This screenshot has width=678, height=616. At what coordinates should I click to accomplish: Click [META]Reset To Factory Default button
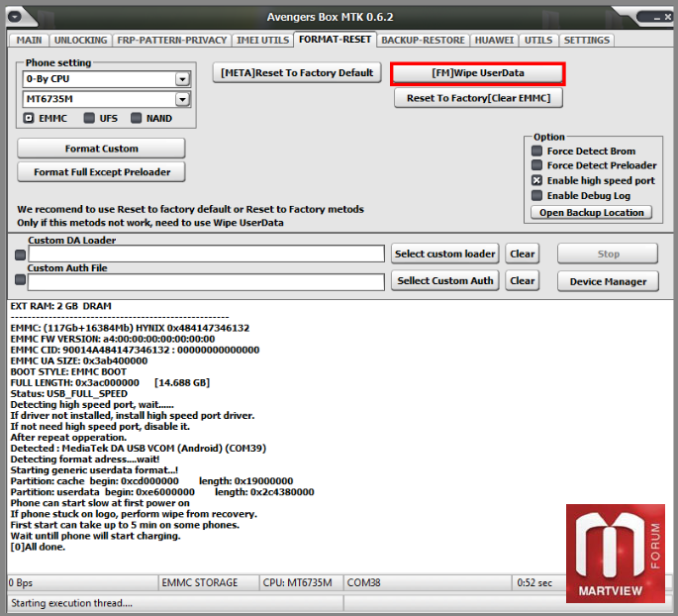pos(297,72)
